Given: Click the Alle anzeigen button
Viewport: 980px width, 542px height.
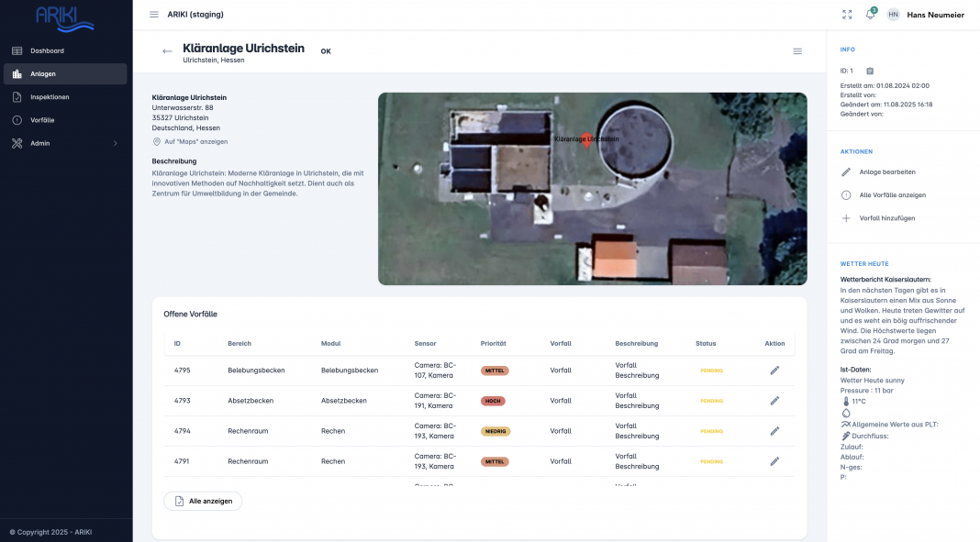Looking at the screenshot, I should 203,501.
